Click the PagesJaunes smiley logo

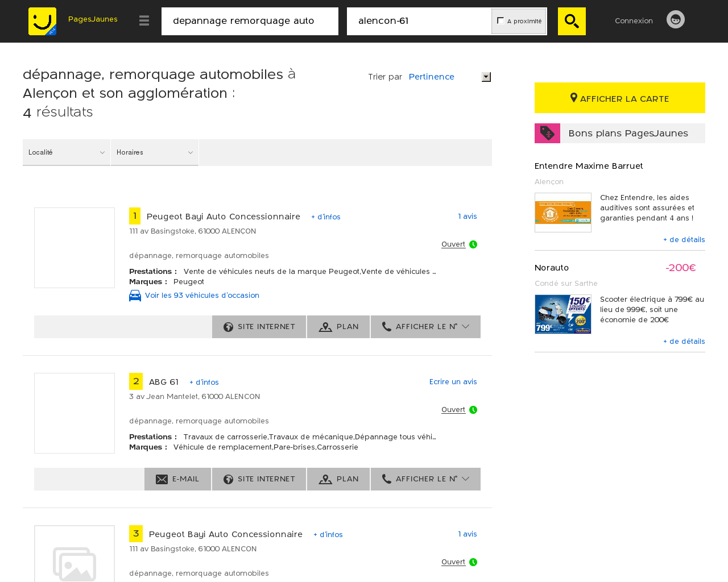point(43,21)
